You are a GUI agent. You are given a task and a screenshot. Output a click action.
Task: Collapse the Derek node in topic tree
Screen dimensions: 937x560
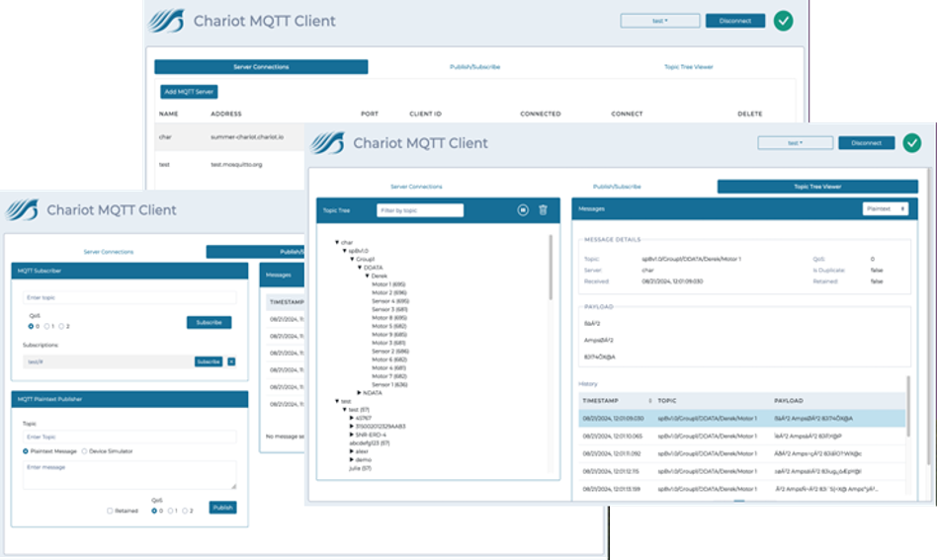[x=366, y=277]
